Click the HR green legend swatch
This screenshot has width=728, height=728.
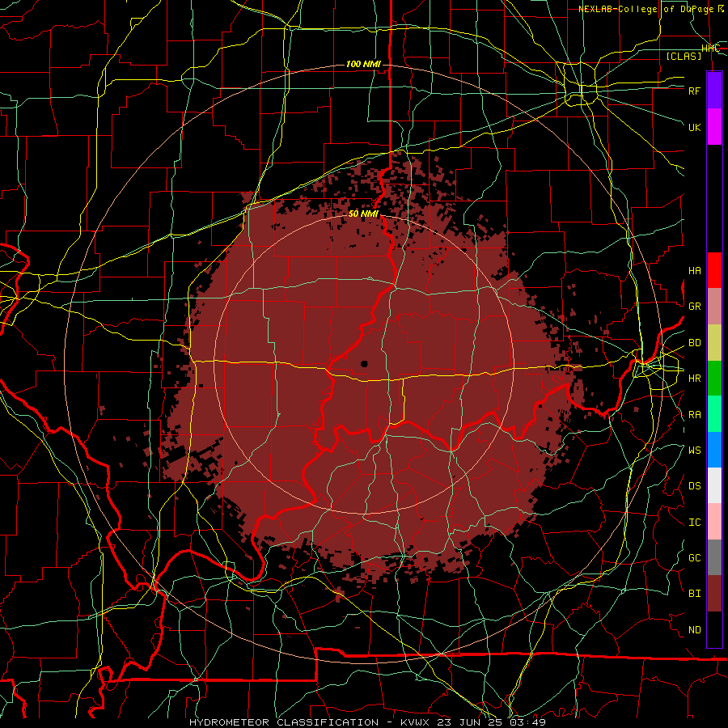point(714,378)
